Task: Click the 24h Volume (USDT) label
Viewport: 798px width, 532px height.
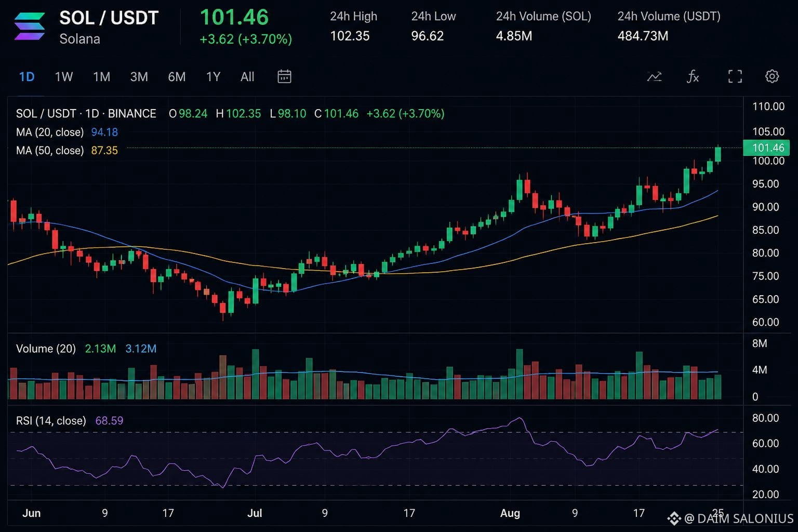Action: coord(669,17)
